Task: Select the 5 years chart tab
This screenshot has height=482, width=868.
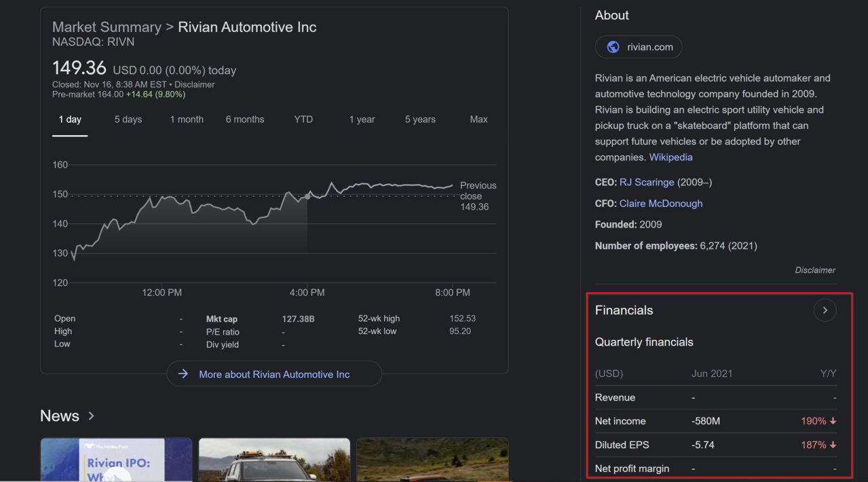Action: pyautogui.click(x=420, y=119)
